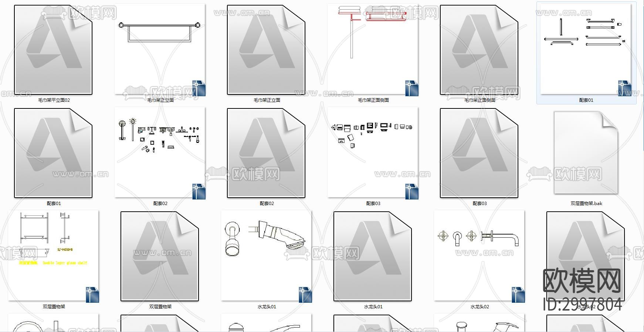Open the 毛巾架正面侧面 red drawing preview thumbnail

pyautogui.click(x=373, y=50)
